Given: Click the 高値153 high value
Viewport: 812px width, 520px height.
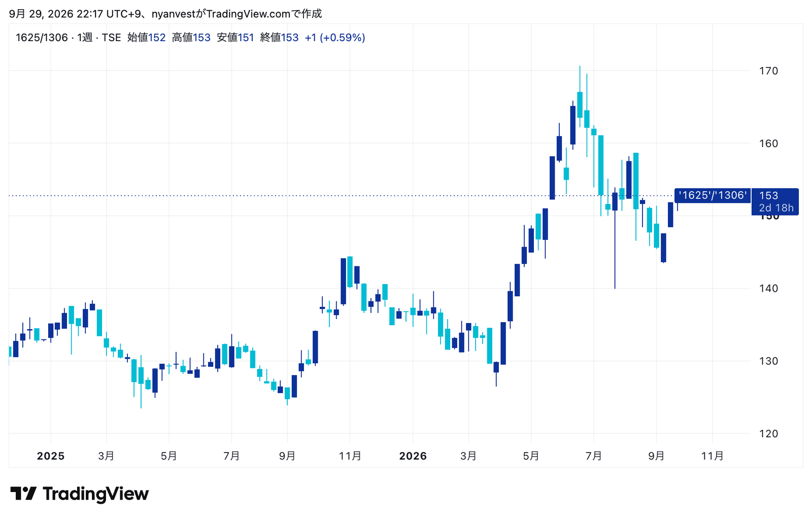Looking at the screenshot, I should (191, 38).
